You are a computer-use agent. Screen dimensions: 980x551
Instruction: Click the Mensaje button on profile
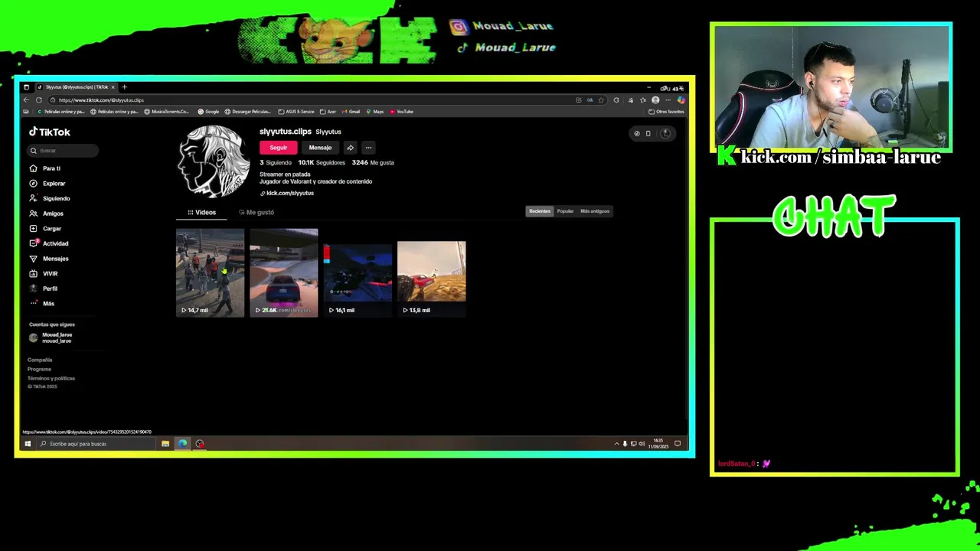320,148
